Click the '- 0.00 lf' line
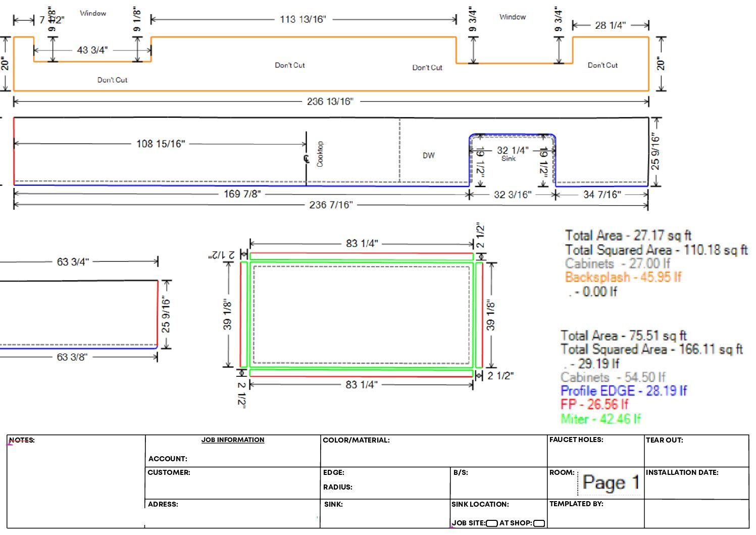 (593, 291)
